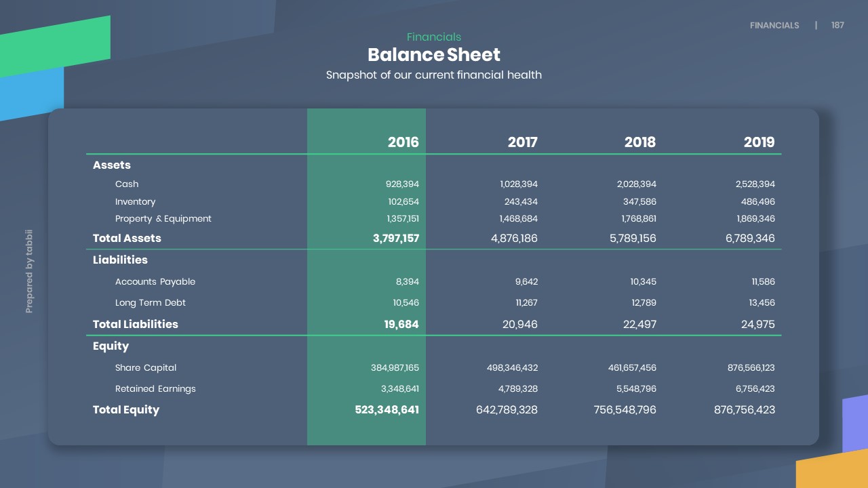Click slide number 187

pyautogui.click(x=837, y=26)
